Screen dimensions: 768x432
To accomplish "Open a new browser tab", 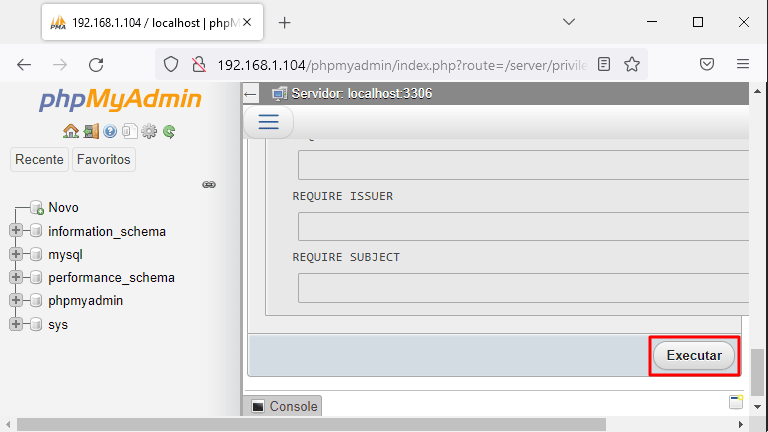I will pyautogui.click(x=285, y=23).
